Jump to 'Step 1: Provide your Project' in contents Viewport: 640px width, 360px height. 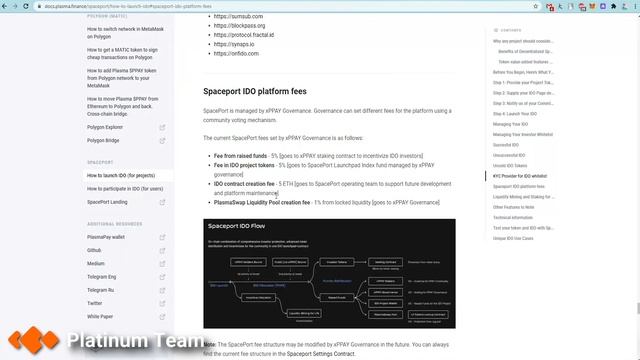523,82
